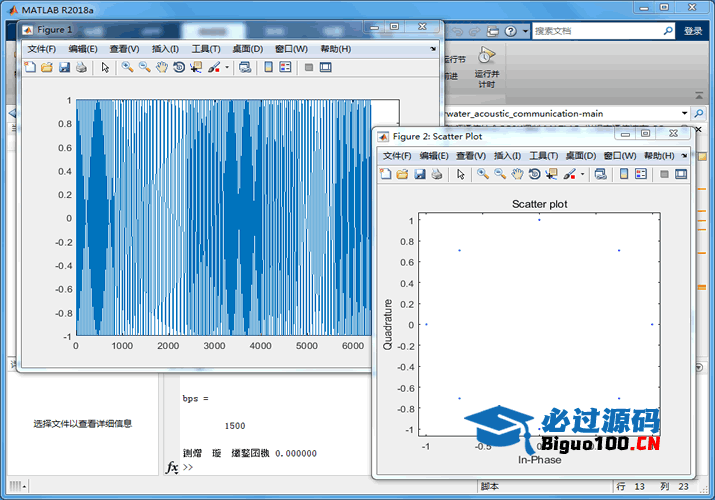Activate Zoom In tool in Figure 2
The height and width of the screenshot is (500, 715).
[483, 174]
